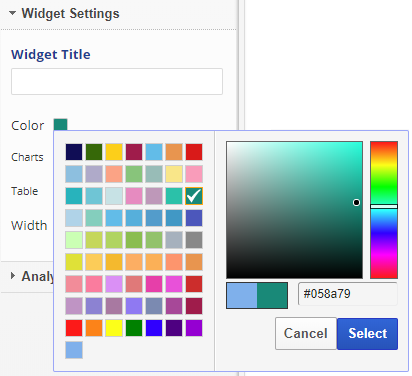The width and height of the screenshot is (412, 376).
Task: Collapse the Widget Settings section
Action: pos(13,13)
